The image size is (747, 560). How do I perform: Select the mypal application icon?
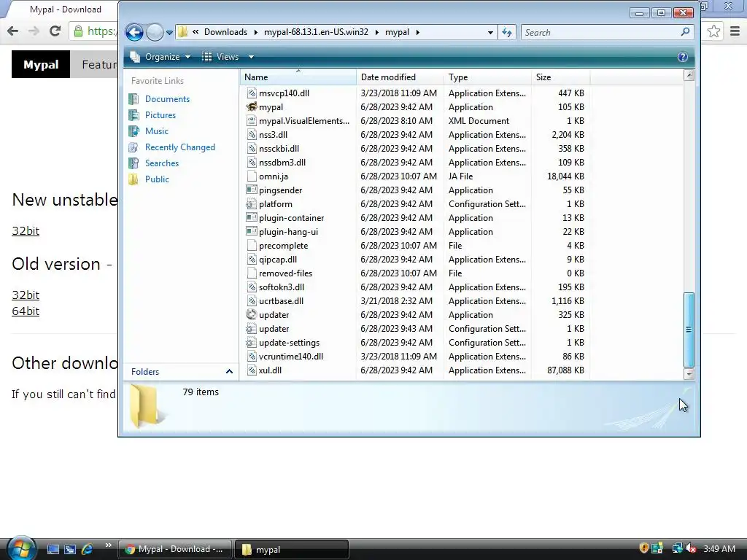tap(252, 107)
